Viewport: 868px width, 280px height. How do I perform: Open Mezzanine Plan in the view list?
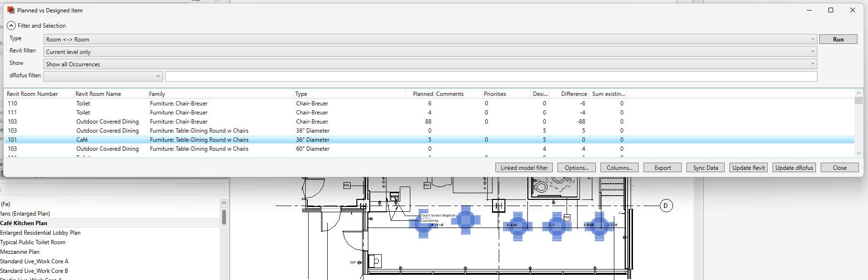point(20,252)
